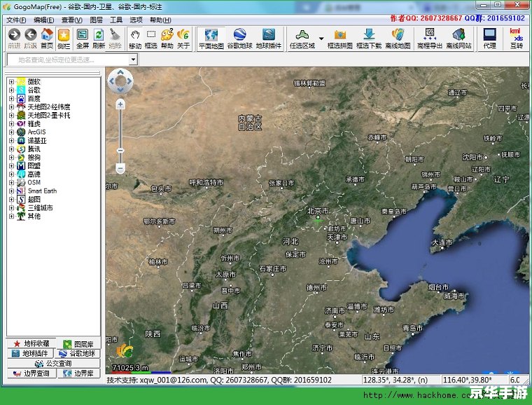
Task: Toggle the 侧栏 sidebar panel
Action: (64, 38)
